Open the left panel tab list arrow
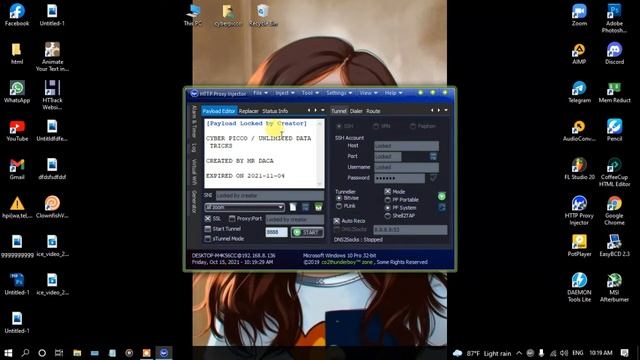 click(323, 110)
